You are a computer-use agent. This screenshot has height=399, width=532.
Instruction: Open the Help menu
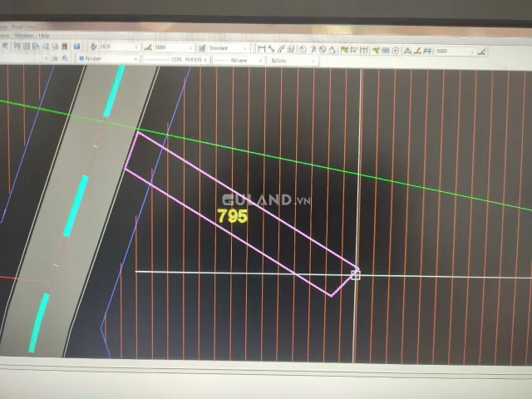click(x=44, y=36)
